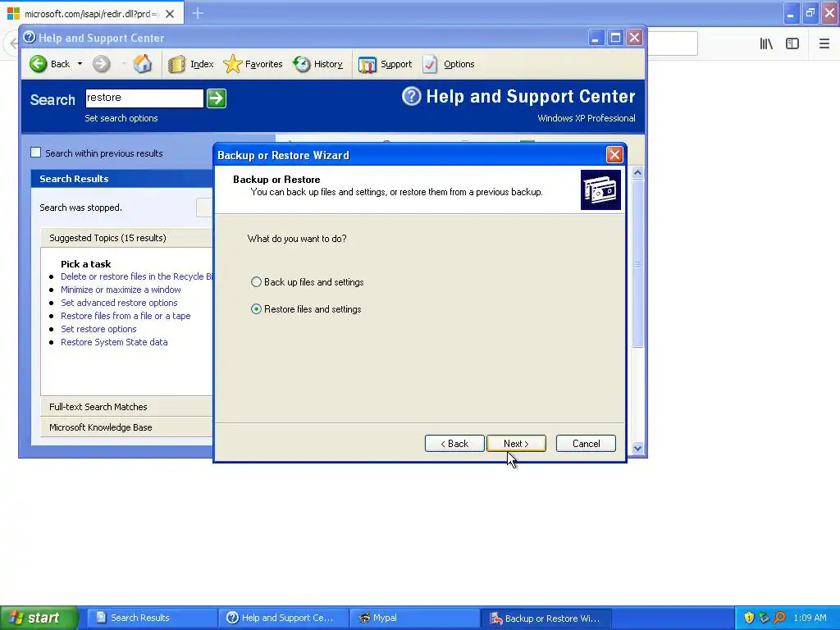Screen dimensions: 840x630
Task: Open Minimize or maximize a window link
Action: 121,290
